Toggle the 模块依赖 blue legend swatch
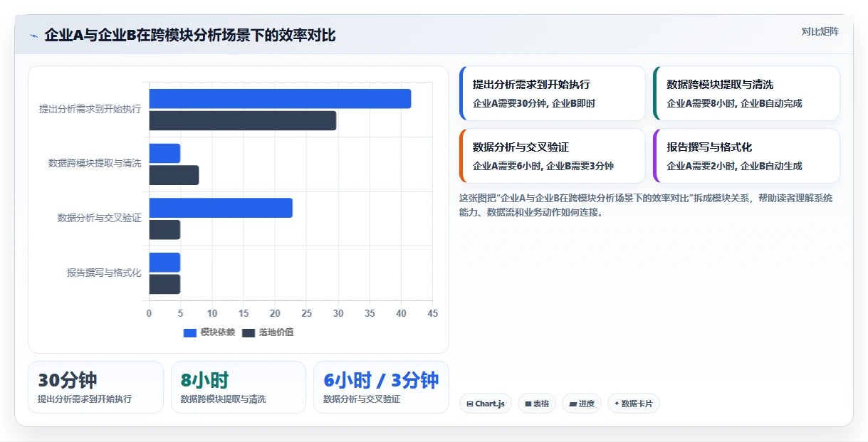This screenshot has height=442, width=868. 189,332
